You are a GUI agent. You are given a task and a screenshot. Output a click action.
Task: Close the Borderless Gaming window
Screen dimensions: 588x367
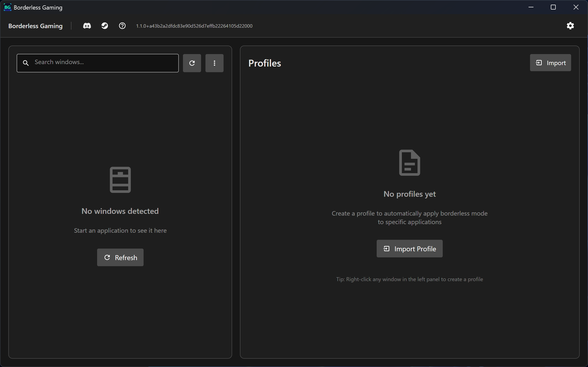coord(576,7)
